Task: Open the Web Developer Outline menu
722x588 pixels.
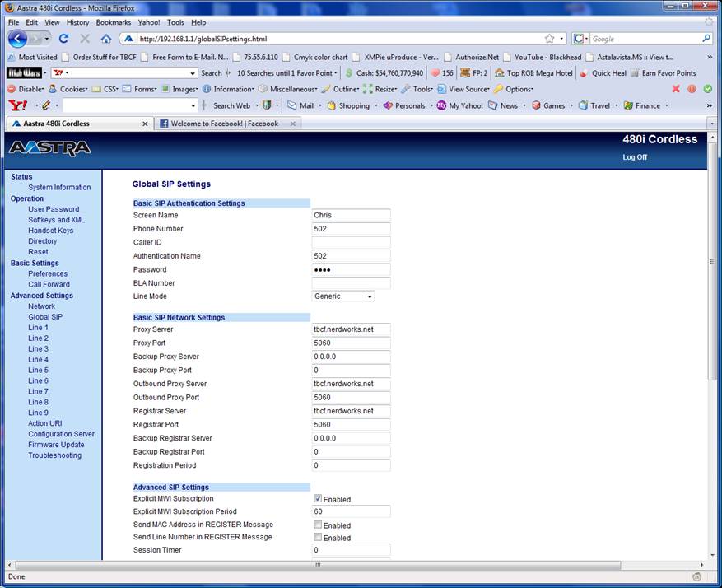Action: 340,89
